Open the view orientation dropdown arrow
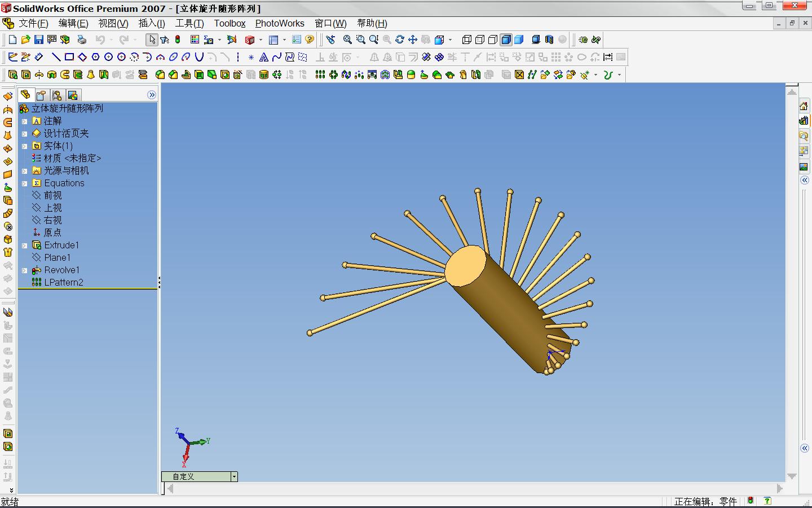Screen dimensions: 812x508 450,40
